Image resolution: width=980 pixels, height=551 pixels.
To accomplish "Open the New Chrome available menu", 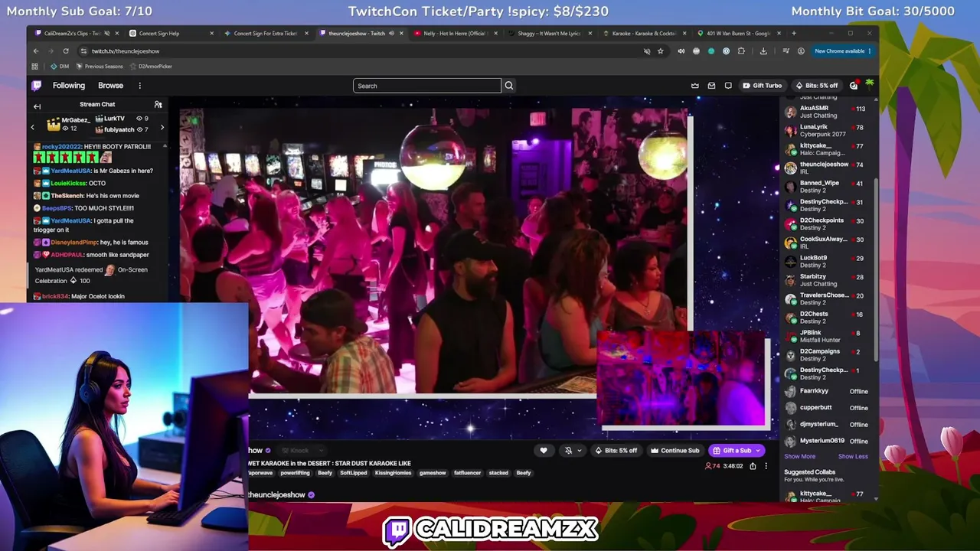I will point(843,51).
